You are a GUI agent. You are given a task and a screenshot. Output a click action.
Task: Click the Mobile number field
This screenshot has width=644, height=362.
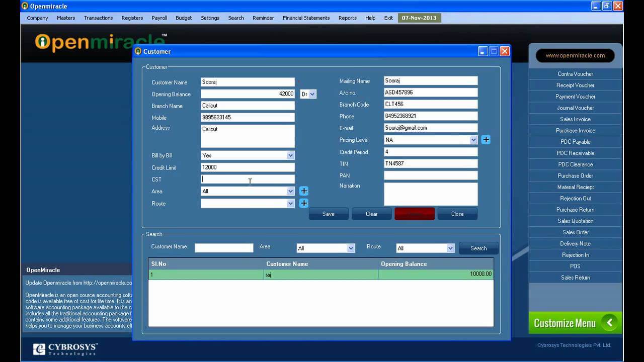click(x=248, y=118)
